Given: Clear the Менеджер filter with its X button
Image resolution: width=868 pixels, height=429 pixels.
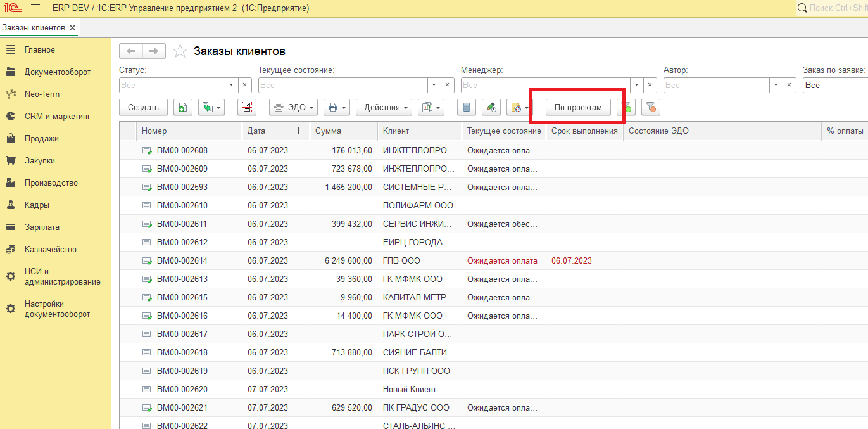Looking at the screenshot, I should pos(650,85).
